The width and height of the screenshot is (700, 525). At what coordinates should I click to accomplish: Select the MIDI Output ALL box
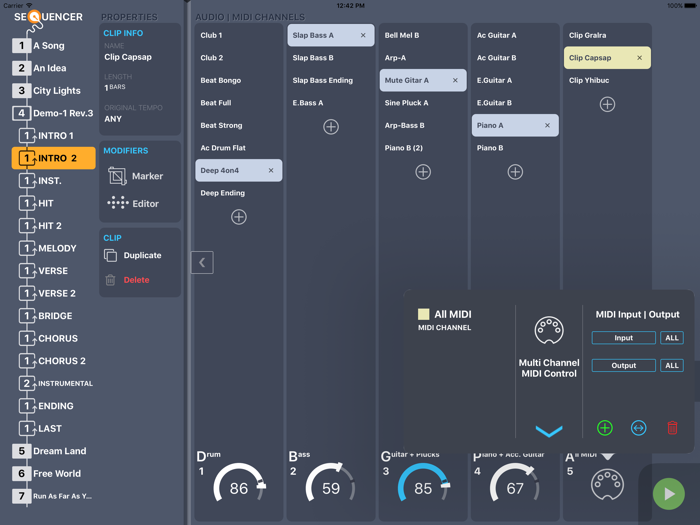(672, 366)
